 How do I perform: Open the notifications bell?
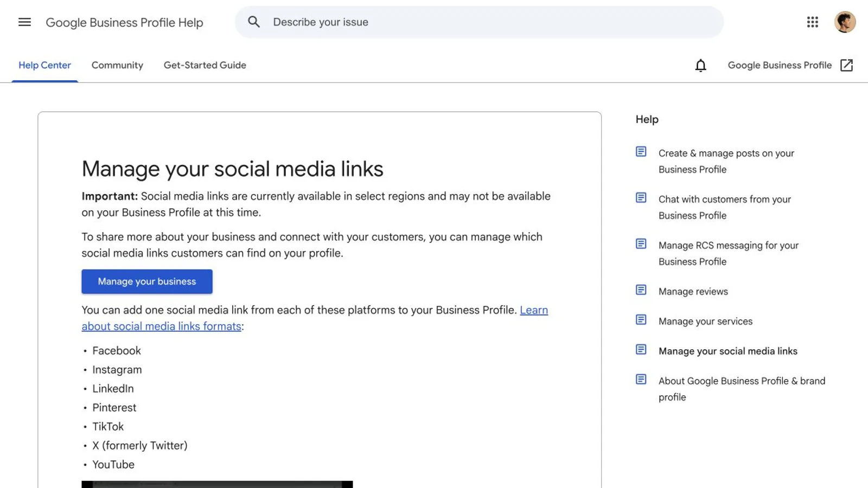pos(700,66)
